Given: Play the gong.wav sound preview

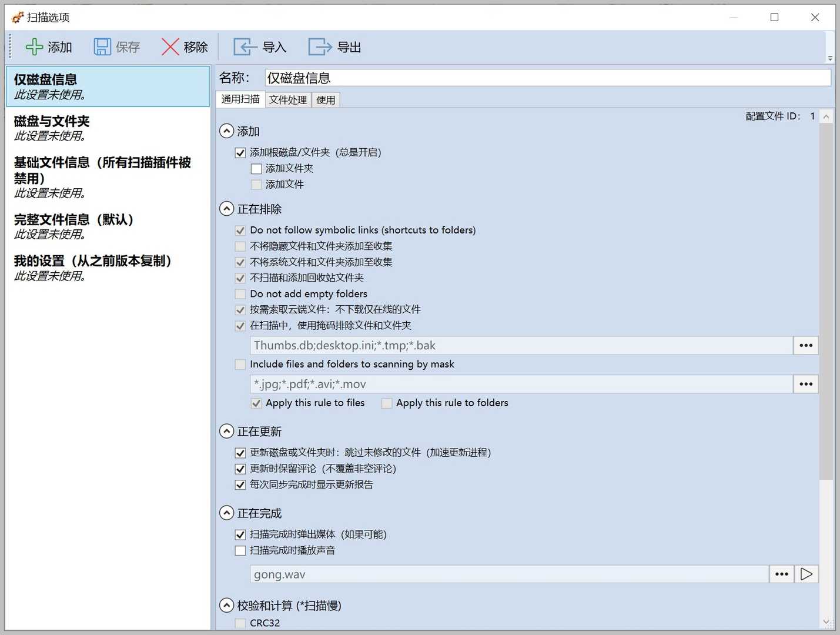Looking at the screenshot, I should (x=806, y=574).
